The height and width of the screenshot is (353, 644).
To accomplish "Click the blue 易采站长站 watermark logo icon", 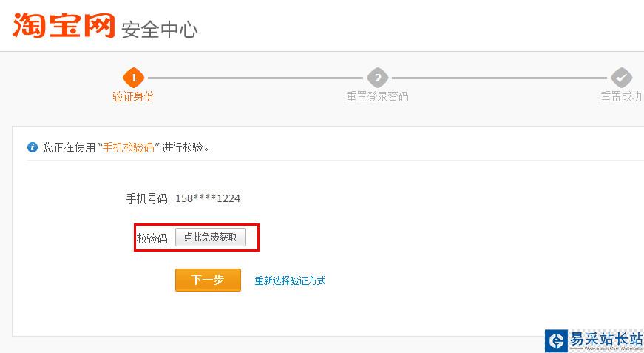I will [557, 340].
